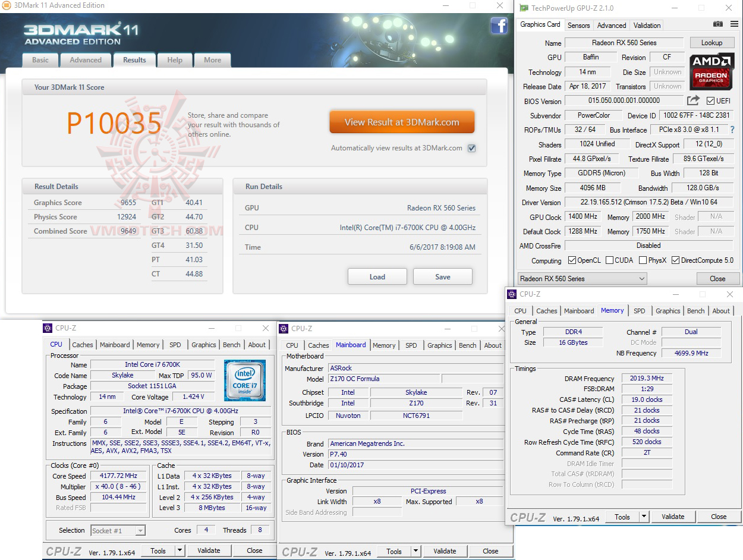Click the Bus Interface question mark
The height and width of the screenshot is (560, 743).
(732, 130)
